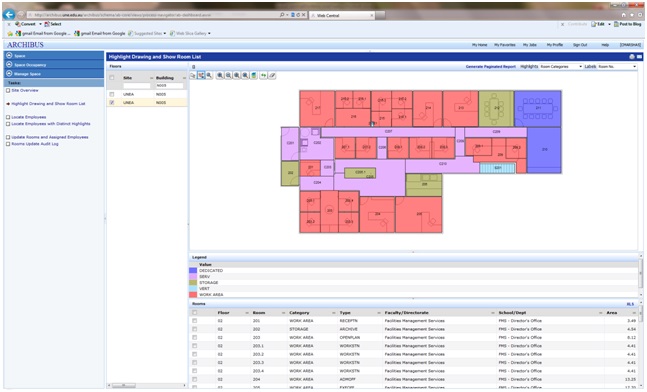Image resolution: width=647 pixels, height=392 pixels.
Task: Toggle the Floors header select-all checkbox
Action: pyautogui.click(x=112, y=78)
